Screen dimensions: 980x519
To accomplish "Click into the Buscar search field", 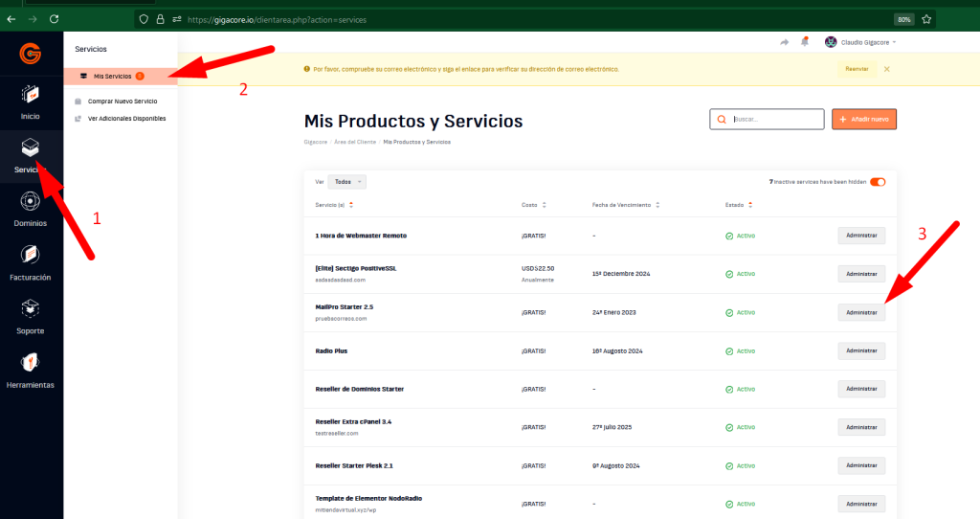I will (774, 119).
